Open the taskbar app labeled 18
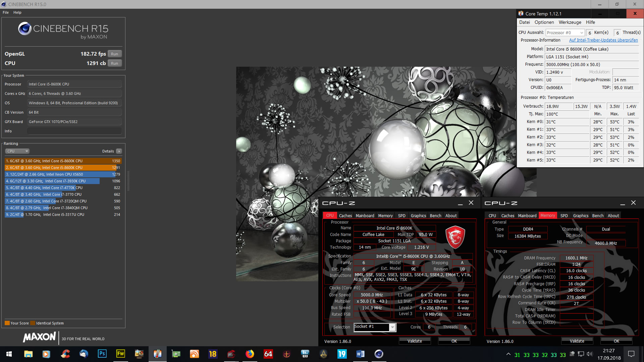 coord(213,354)
